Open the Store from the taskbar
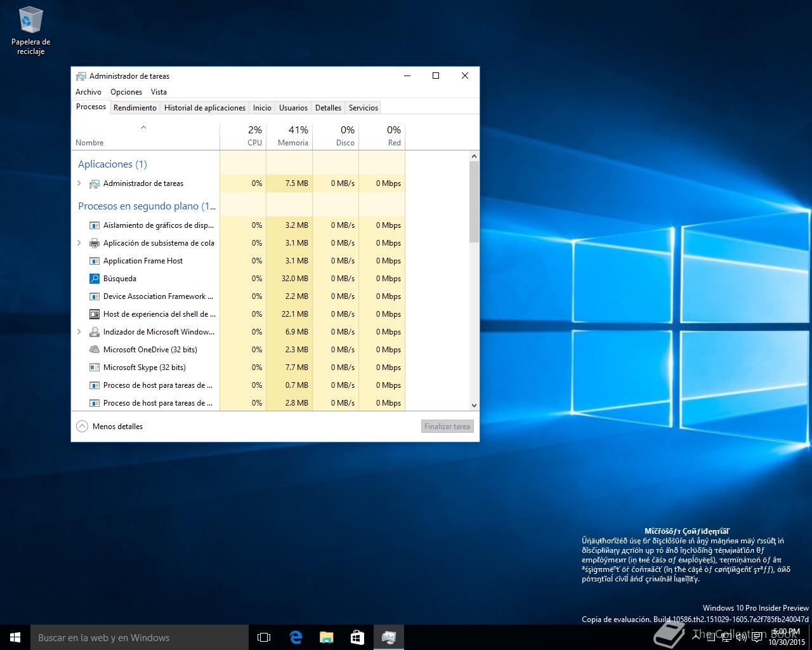Screen dimensions: 812x650 pos(357,637)
